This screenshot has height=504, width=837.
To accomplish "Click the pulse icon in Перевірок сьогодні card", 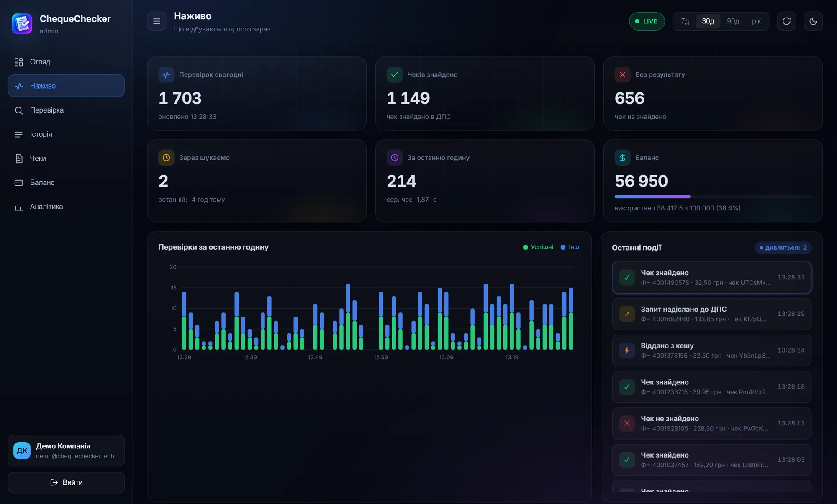I will click(166, 75).
